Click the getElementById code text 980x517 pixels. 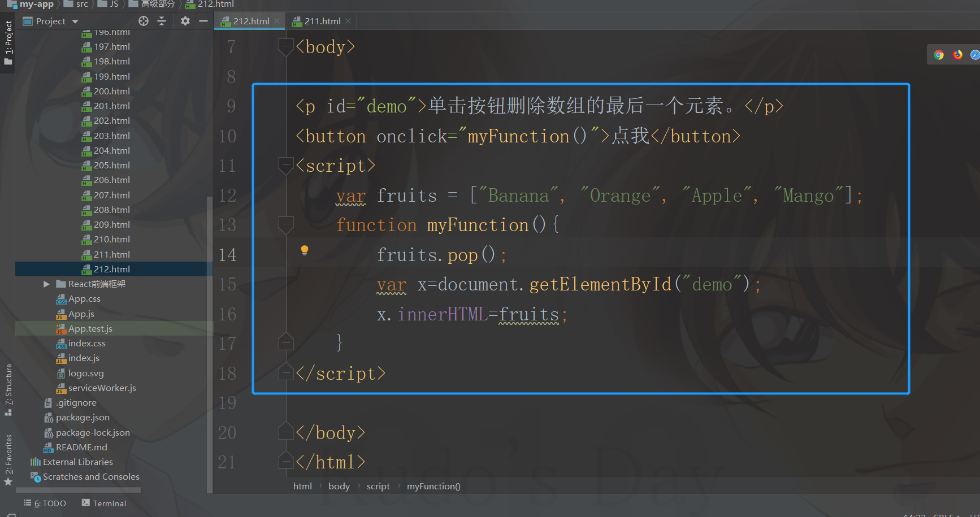[x=600, y=284]
